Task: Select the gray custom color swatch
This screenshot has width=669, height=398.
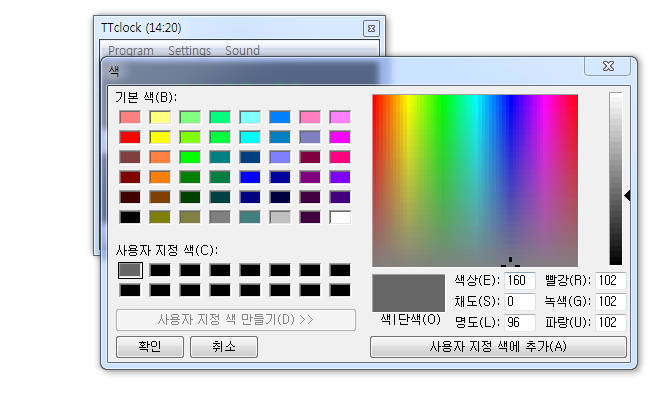Action: [130, 270]
